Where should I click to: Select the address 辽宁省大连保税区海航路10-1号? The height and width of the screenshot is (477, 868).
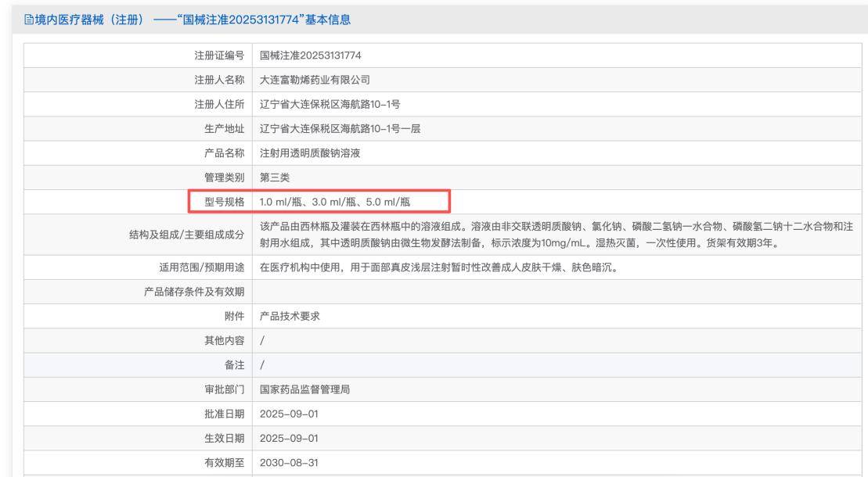(330, 104)
